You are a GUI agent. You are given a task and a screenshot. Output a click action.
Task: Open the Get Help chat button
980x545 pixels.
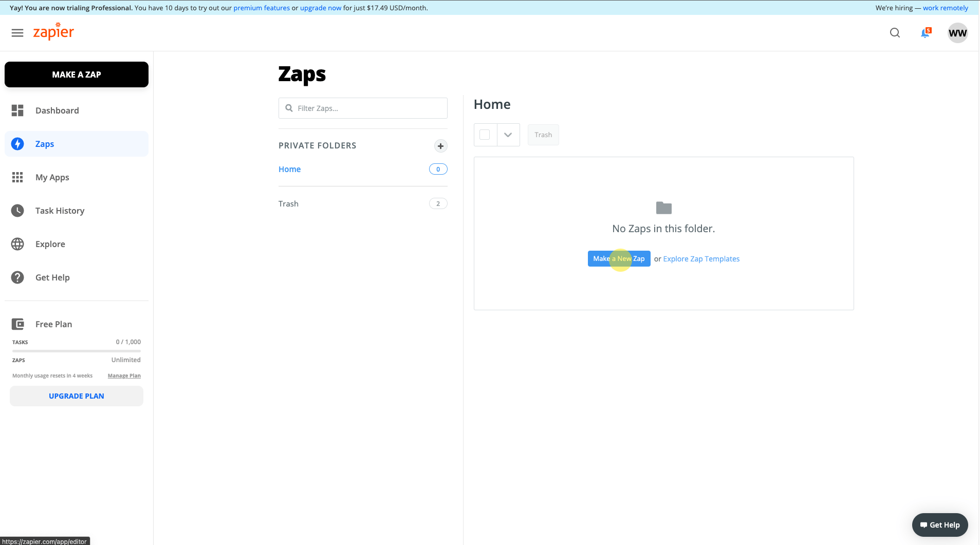point(940,525)
